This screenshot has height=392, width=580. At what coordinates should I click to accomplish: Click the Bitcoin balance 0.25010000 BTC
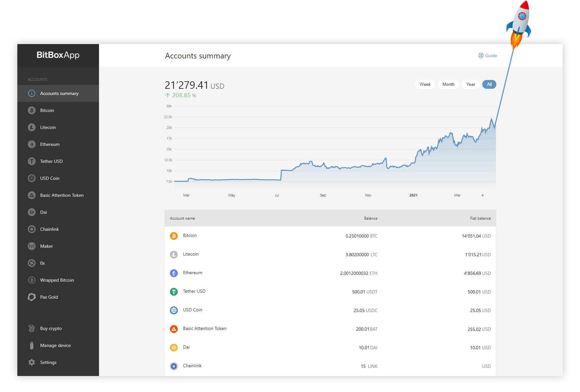point(361,236)
